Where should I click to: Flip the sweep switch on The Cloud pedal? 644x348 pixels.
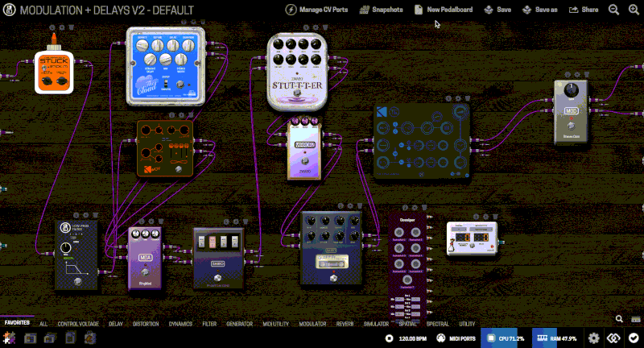pyautogui.click(x=166, y=84)
